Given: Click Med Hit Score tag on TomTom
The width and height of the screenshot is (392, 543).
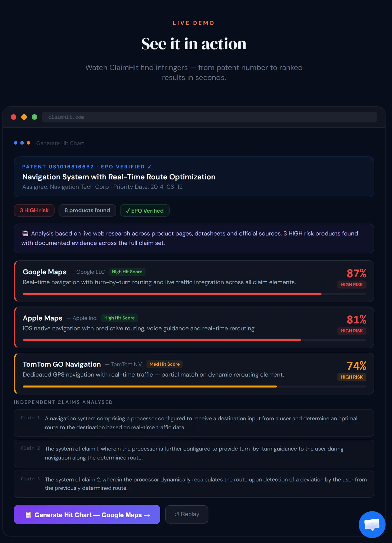Looking at the screenshot, I should [164, 364].
